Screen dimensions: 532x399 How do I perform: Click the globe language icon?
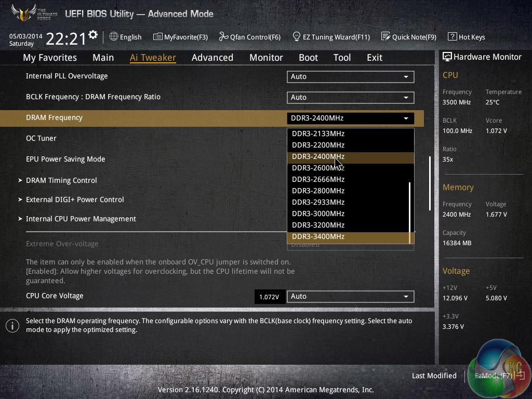coord(114,37)
